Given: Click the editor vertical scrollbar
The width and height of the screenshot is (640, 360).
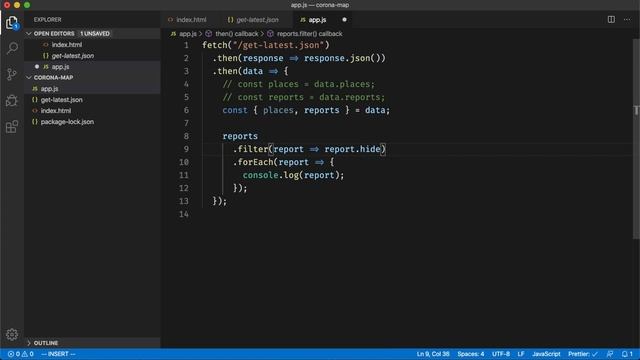Looking at the screenshot, I should [636, 139].
